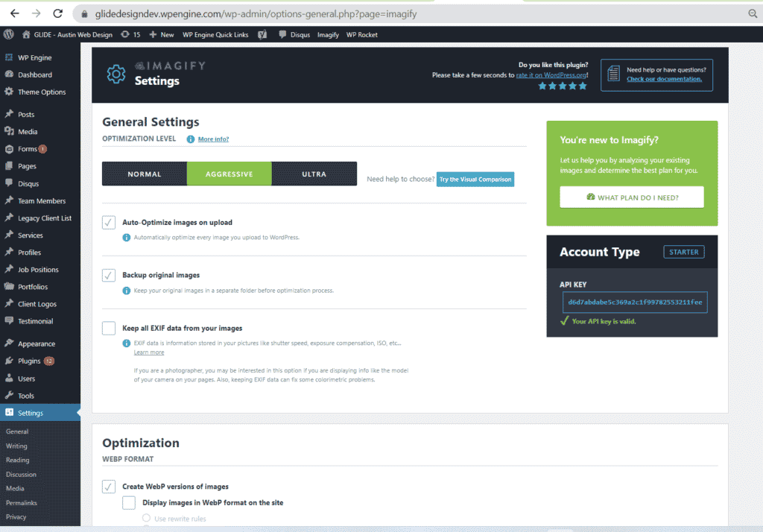The width and height of the screenshot is (763, 532).
Task: Open the browser zoom magnifier icon
Action: 753,13
